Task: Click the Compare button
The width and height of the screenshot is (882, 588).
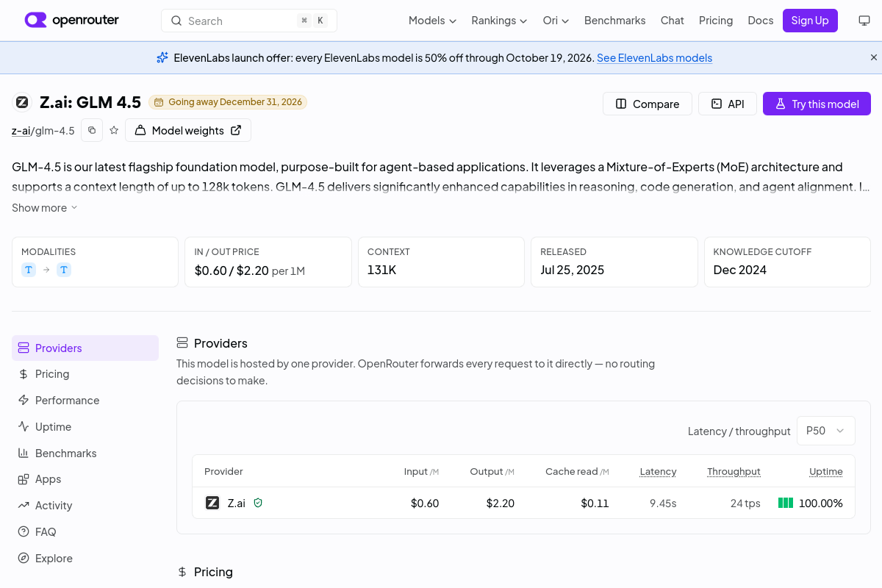Action: (648, 104)
